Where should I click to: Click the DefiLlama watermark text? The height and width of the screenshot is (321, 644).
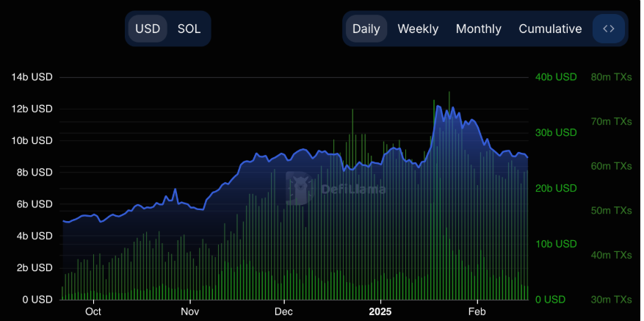353,189
